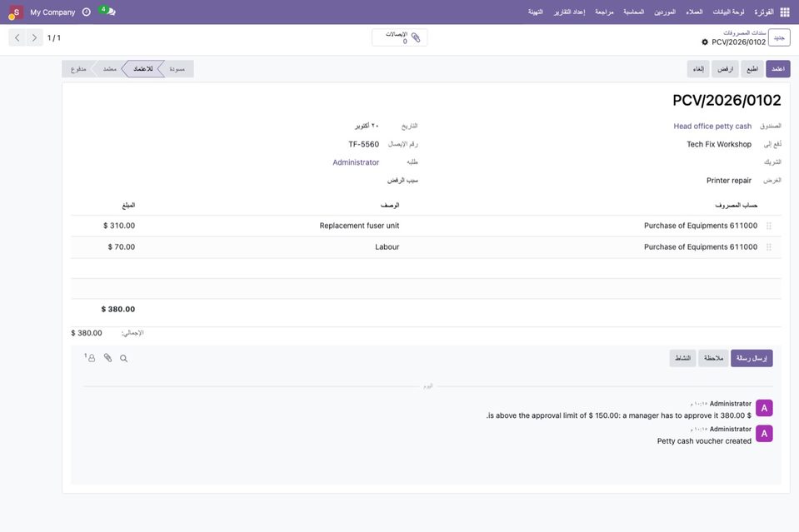Viewport: 799px width, 532px height.
Task: Click ملاحظة log note button
Action: tap(713, 358)
